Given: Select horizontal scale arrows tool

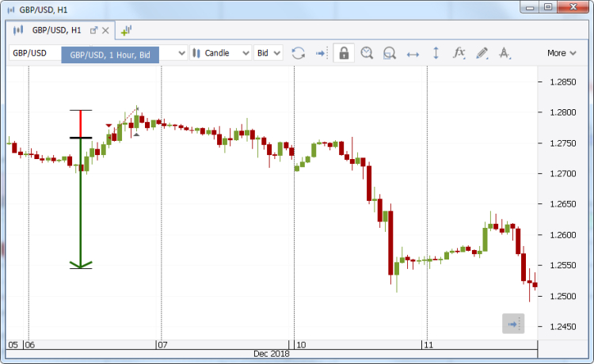Looking at the screenshot, I should 413,53.
